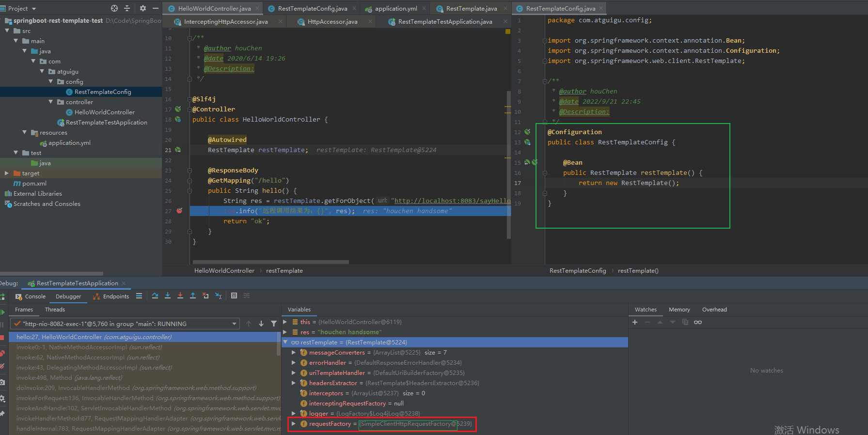The width and height of the screenshot is (868, 435).
Task: Switch to the Console tab
Action: coord(31,296)
